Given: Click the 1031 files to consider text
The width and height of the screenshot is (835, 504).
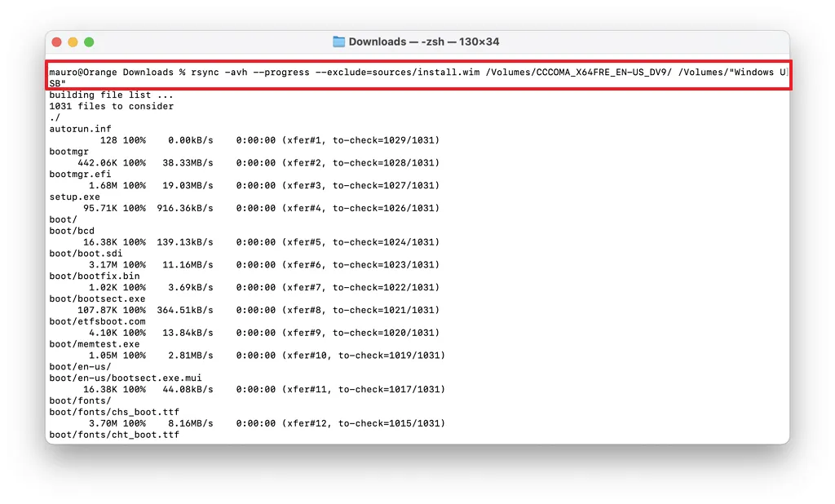Looking at the screenshot, I should point(112,106).
